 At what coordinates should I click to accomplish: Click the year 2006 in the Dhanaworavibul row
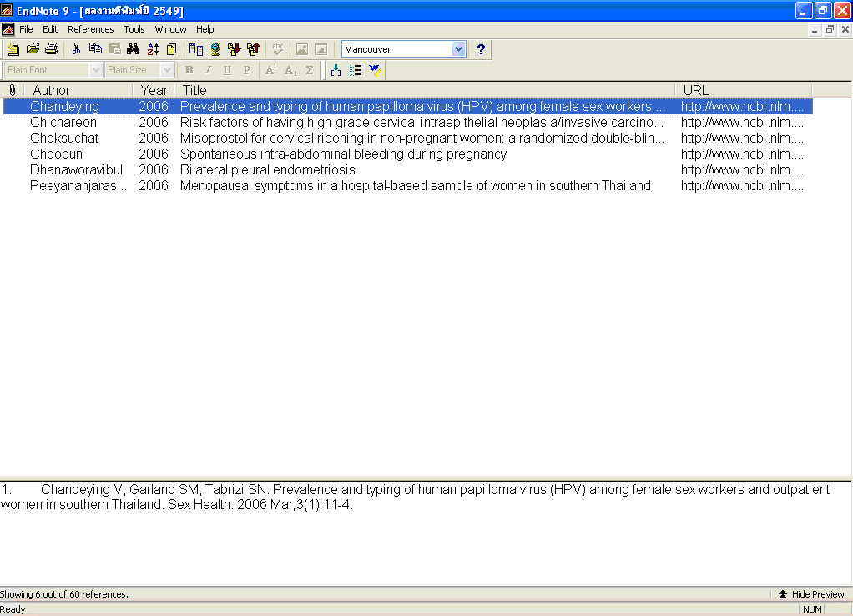pyautogui.click(x=154, y=169)
